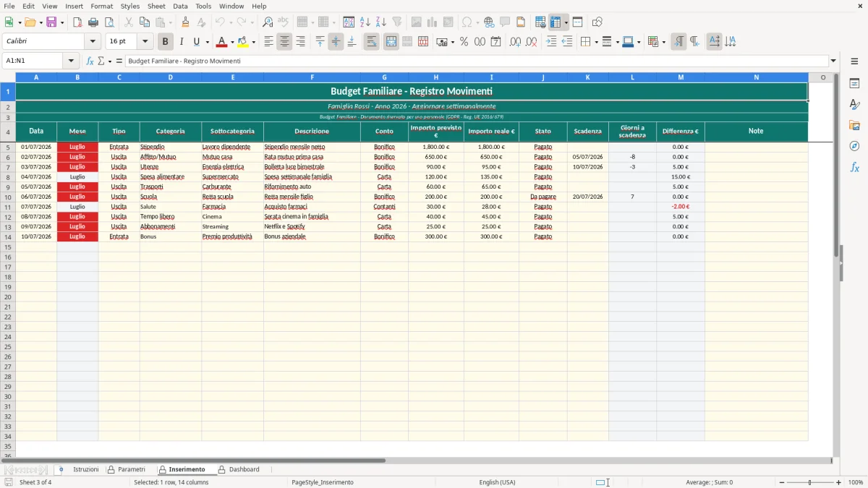The image size is (868, 488).
Task: Apply the red Font Color swatch
Action: [x=222, y=42]
